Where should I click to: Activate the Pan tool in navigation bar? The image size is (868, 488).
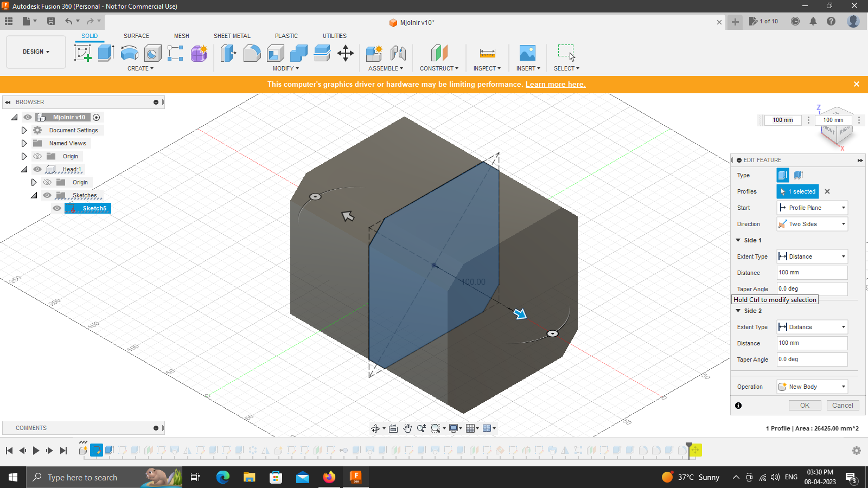click(408, 428)
